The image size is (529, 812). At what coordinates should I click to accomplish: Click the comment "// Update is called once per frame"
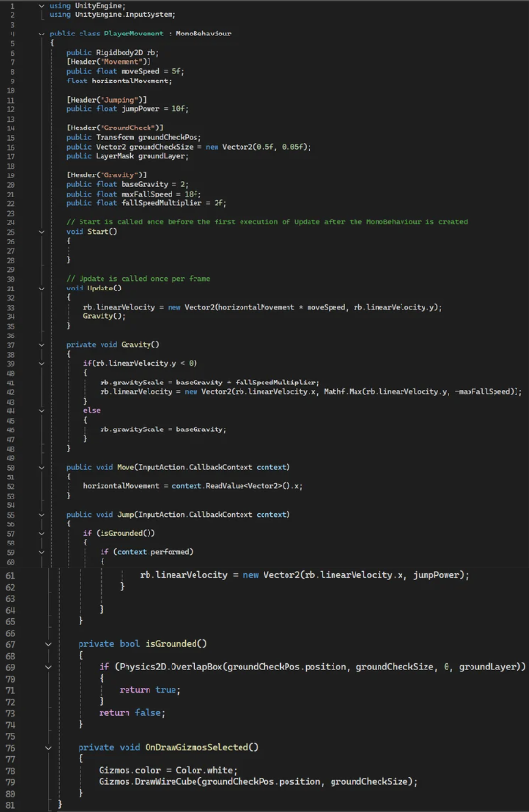tap(138, 279)
